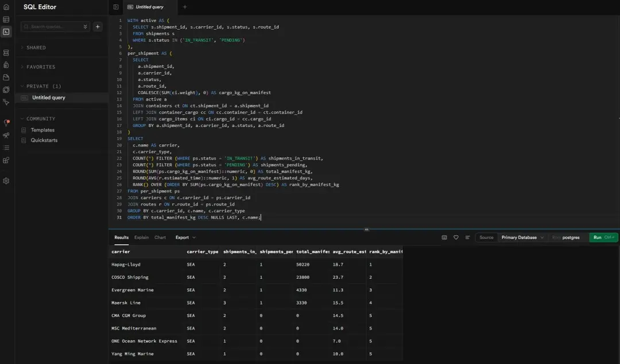Prettify SQL with the format lines icon
620x364 pixels.
(x=467, y=237)
